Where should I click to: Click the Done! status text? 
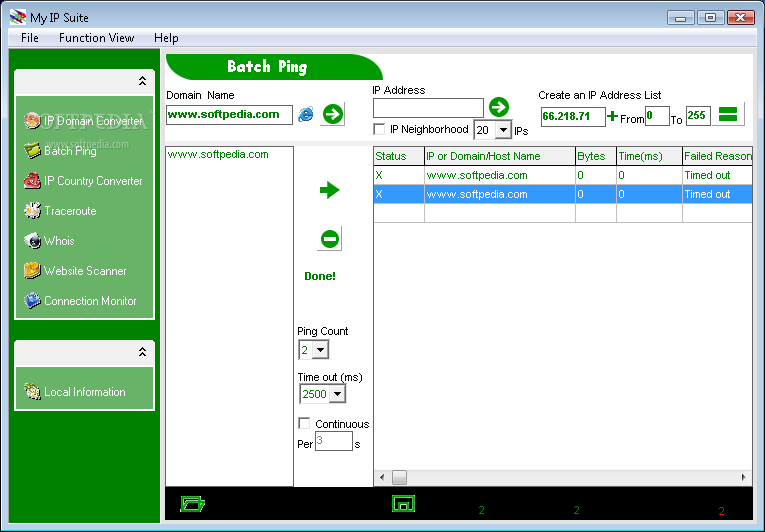click(320, 276)
